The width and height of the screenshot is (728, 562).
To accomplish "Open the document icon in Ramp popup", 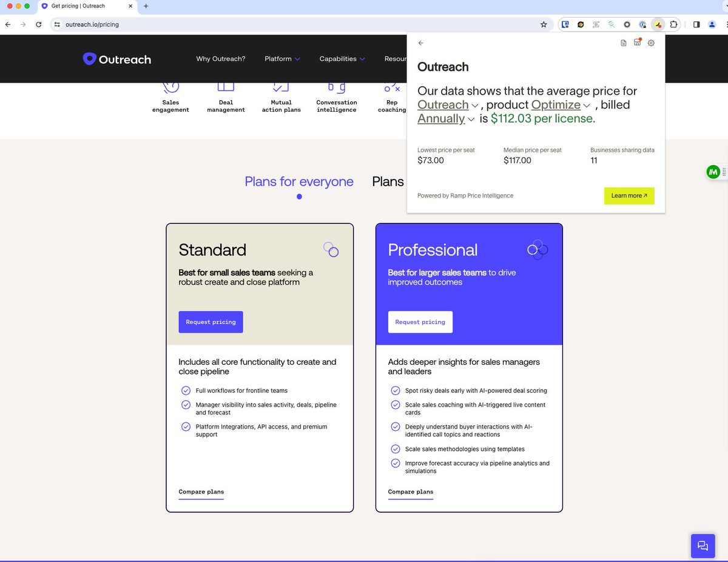I will (624, 43).
